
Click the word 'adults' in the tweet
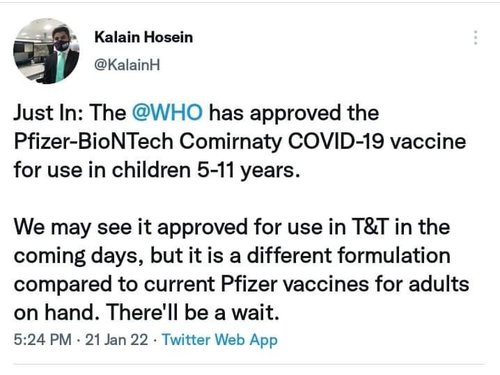439,284
